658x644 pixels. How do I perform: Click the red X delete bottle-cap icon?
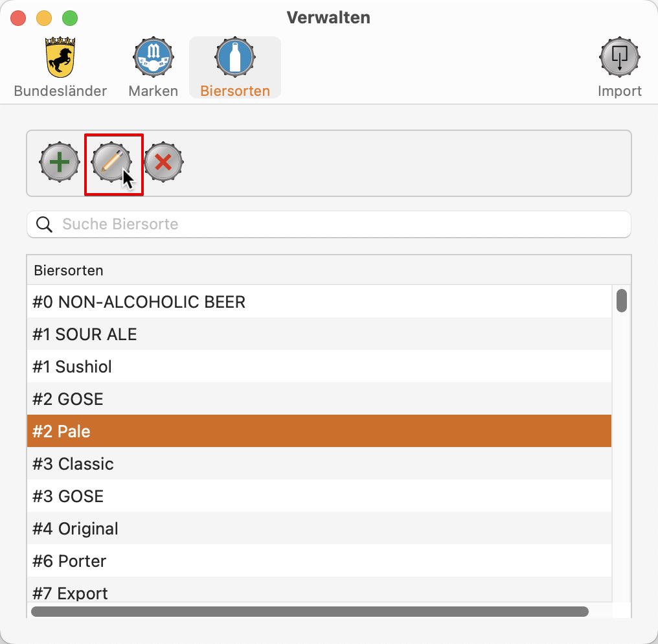coord(164,162)
